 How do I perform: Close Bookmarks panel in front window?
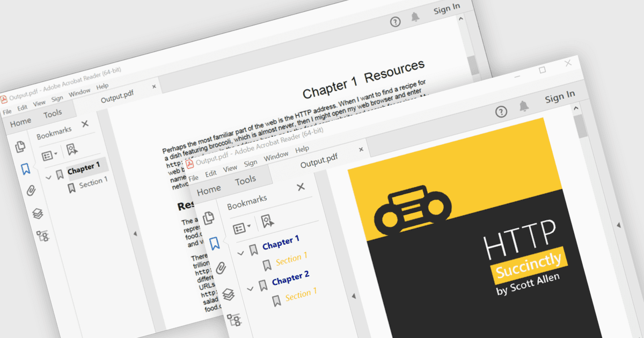(301, 187)
